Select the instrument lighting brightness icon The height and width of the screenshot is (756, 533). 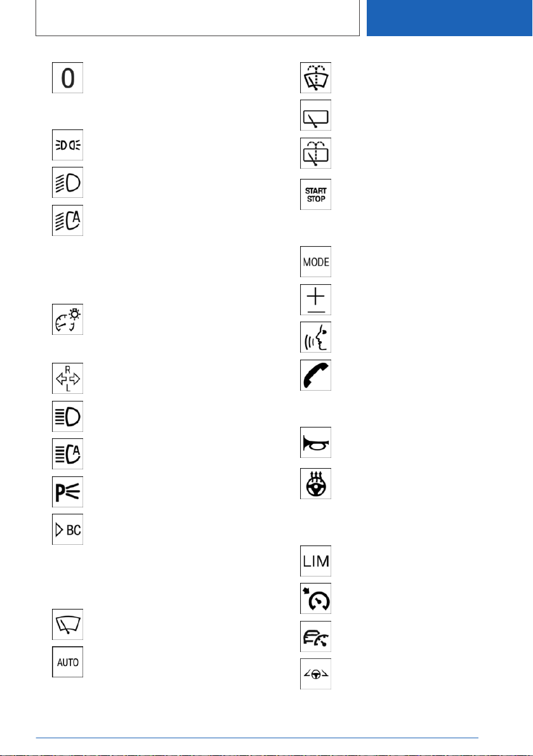coord(67,319)
